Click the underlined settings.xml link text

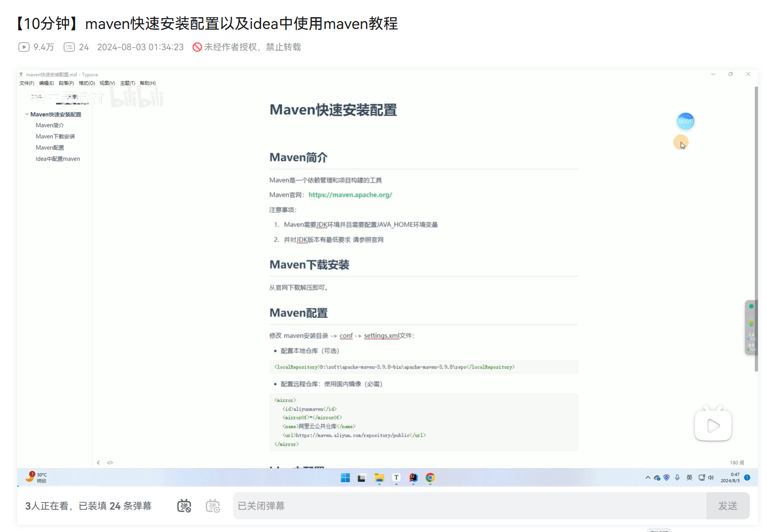tap(381, 336)
